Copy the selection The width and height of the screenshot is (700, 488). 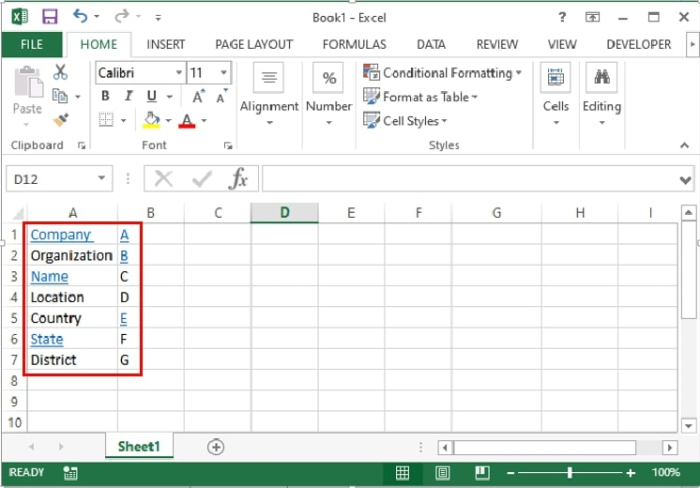click(60, 96)
